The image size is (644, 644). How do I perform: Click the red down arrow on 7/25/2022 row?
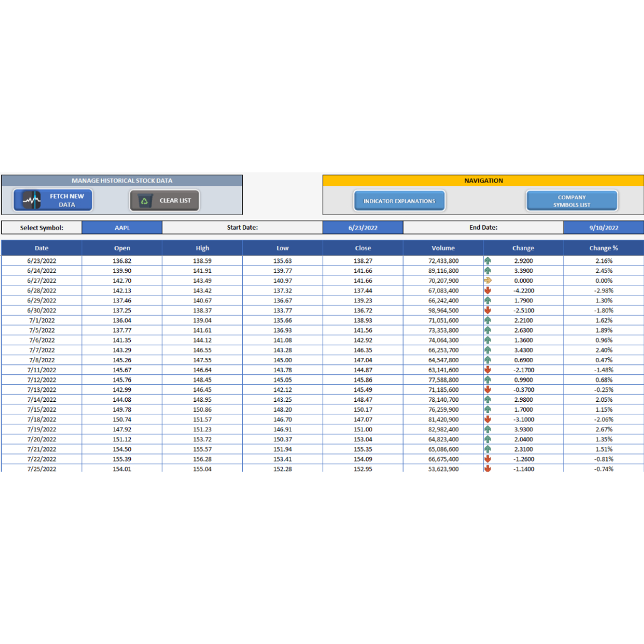(x=488, y=469)
